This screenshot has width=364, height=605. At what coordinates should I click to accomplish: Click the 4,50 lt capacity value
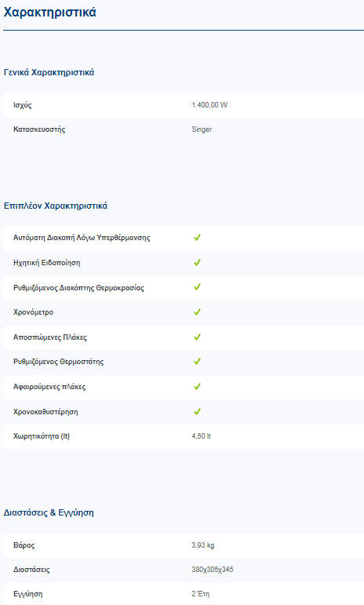tap(202, 436)
